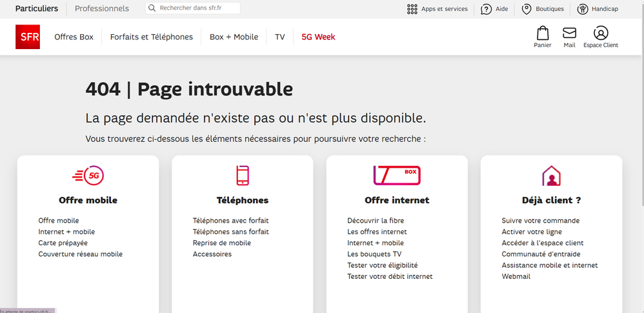
Task: Focus the Rechercher dans sfr.fr search field
Action: (193, 8)
